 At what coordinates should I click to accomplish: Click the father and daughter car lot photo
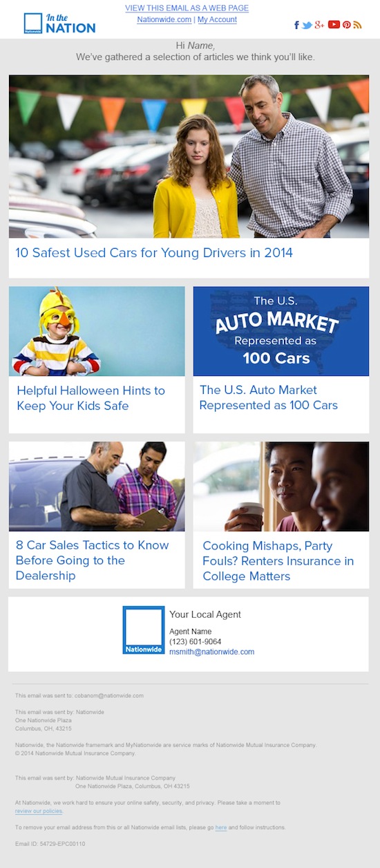189,157
